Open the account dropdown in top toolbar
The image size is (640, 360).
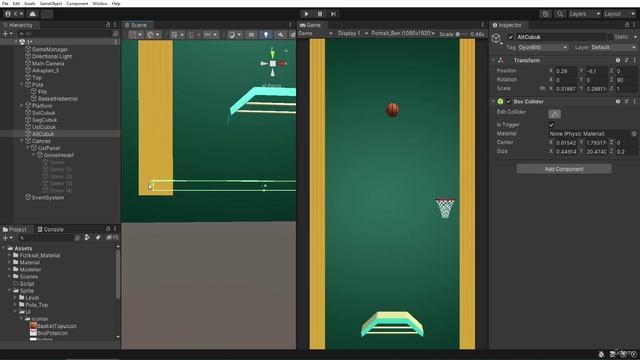[x=13, y=14]
